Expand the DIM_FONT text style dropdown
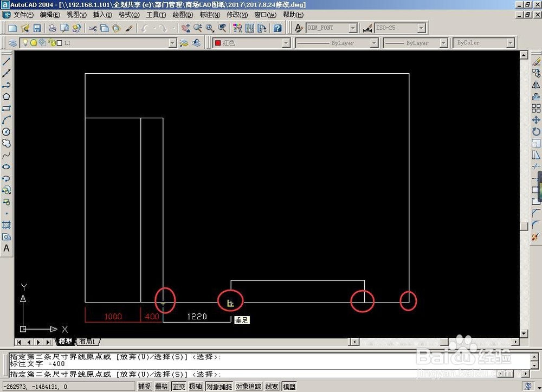 pos(353,28)
